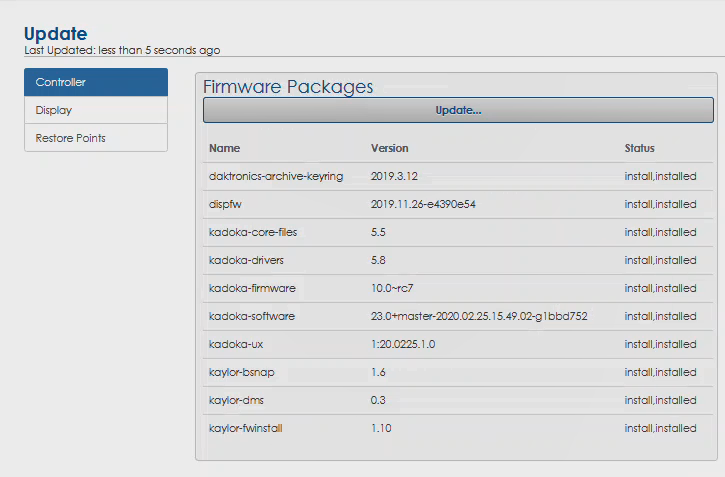The height and width of the screenshot is (477, 725).
Task: Click version 2019.11.26-e4390e54 cell
Action: [423, 204]
